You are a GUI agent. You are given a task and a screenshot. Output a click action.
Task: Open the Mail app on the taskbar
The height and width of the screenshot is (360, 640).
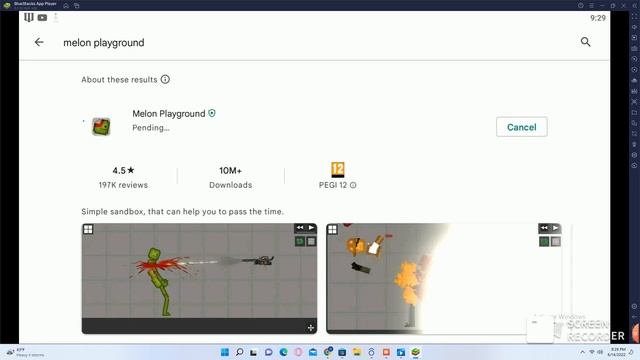(313, 352)
